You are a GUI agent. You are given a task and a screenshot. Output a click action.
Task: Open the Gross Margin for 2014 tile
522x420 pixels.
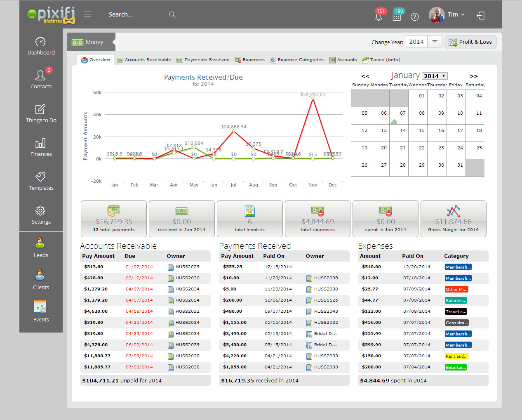[x=453, y=219]
